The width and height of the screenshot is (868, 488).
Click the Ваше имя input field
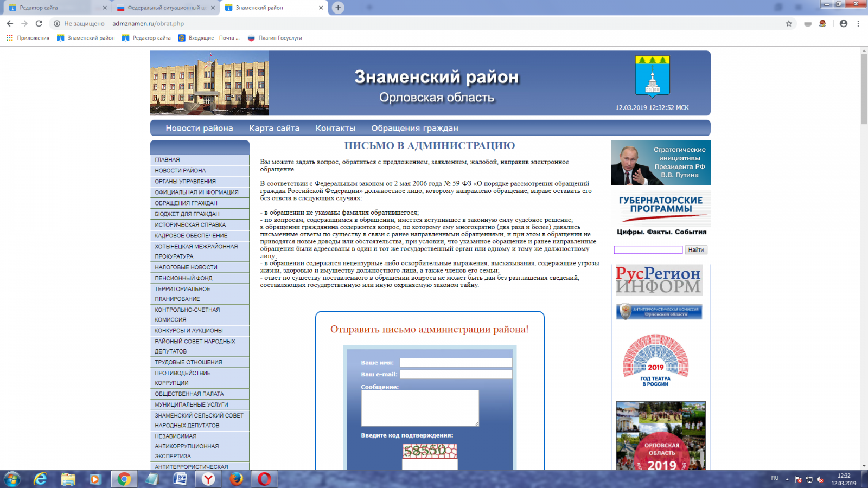(456, 363)
